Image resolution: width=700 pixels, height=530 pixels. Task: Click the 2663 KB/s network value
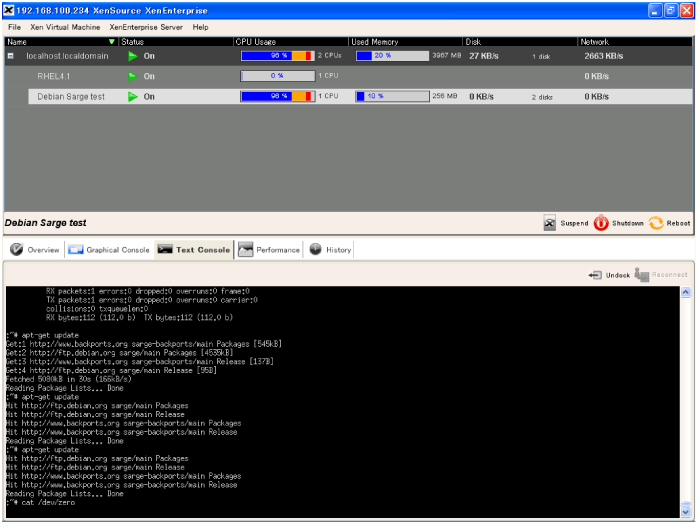coord(604,56)
